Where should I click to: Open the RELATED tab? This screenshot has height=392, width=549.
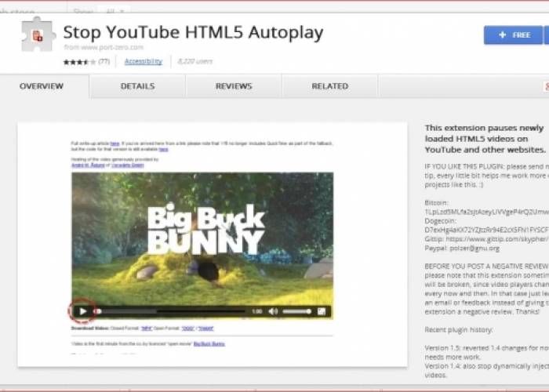(x=330, y=86)
